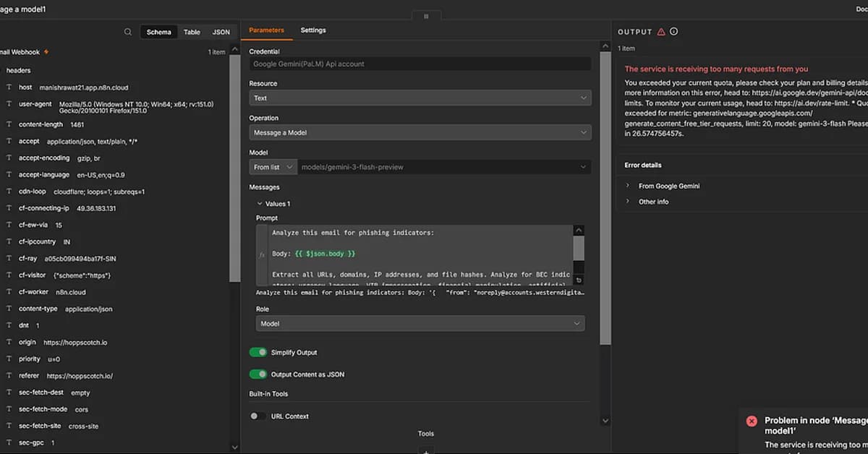Open the Model mode dropdown labeled From list
Viewport: 868px width, 454px height.
273,167
